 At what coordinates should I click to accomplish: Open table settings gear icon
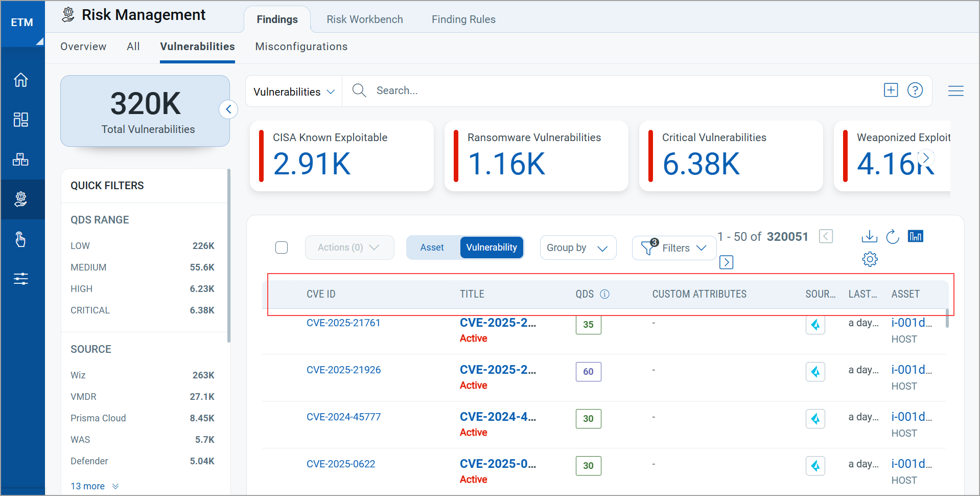click(870, 259)
